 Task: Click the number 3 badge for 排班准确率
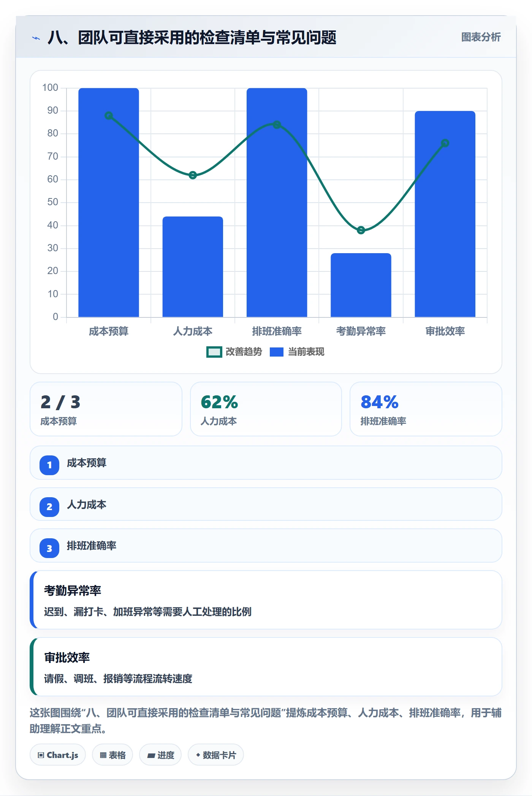coord(49,548)
